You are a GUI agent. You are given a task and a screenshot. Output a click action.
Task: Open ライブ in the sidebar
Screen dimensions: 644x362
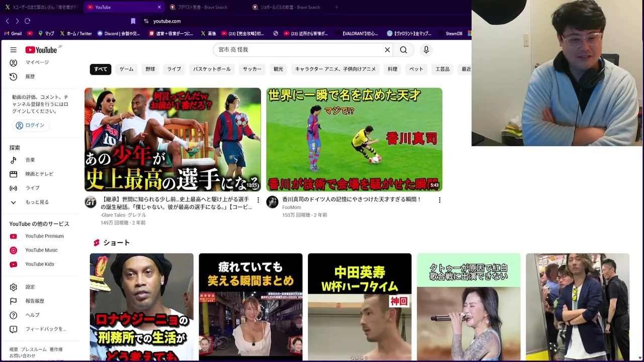point(32,188)
